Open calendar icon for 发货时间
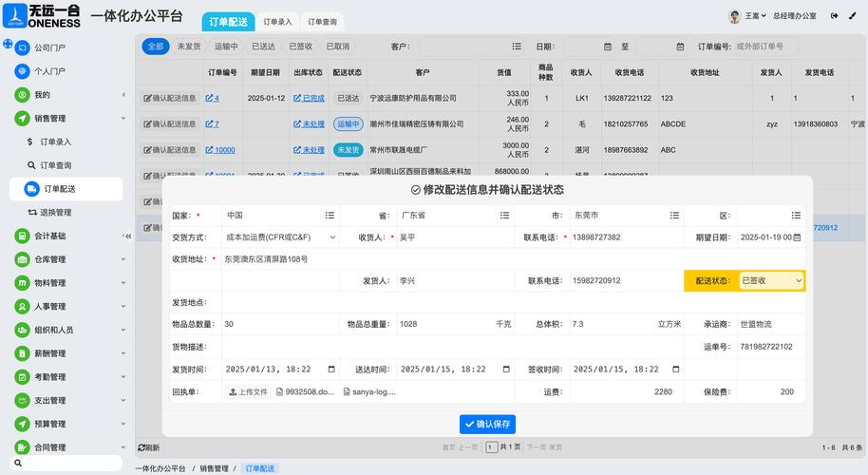The height and width of the screenshot is (475, 868). pyautogui.click(x=331, y=370)
